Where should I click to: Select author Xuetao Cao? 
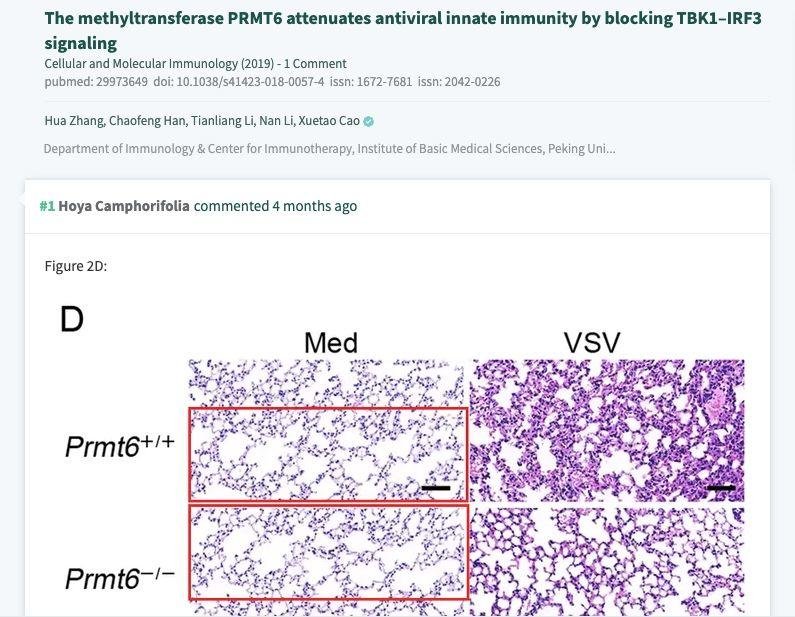click(x=329, y=122)
